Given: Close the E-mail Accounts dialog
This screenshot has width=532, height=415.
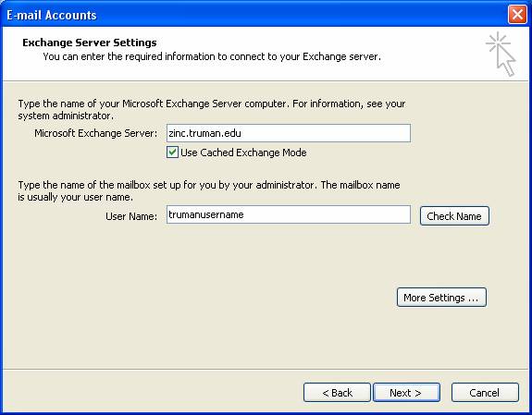Looking at the screenshot, I should [x=517, y=15].
